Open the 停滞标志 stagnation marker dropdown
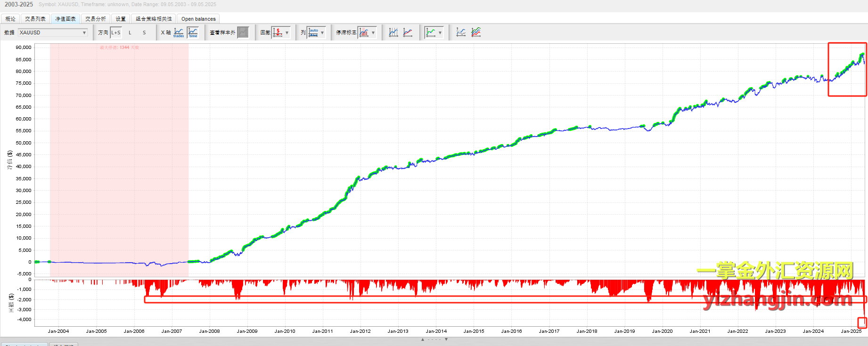 point(367,32)
